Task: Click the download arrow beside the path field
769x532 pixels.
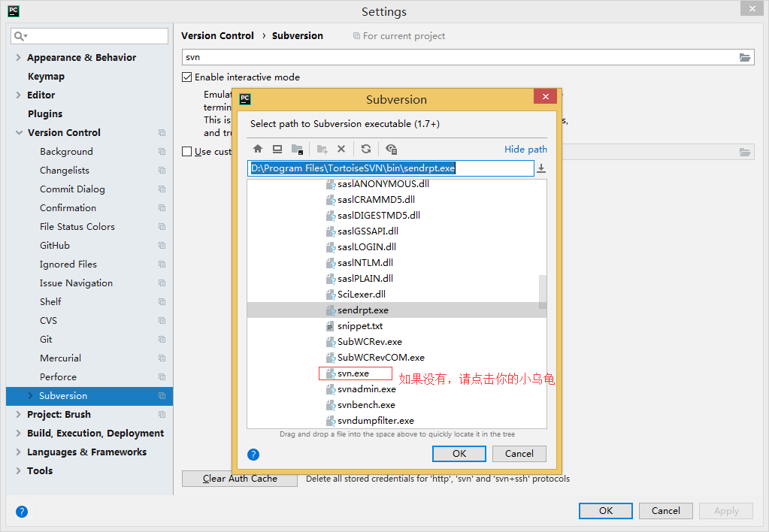Action: tap(540, 167)
